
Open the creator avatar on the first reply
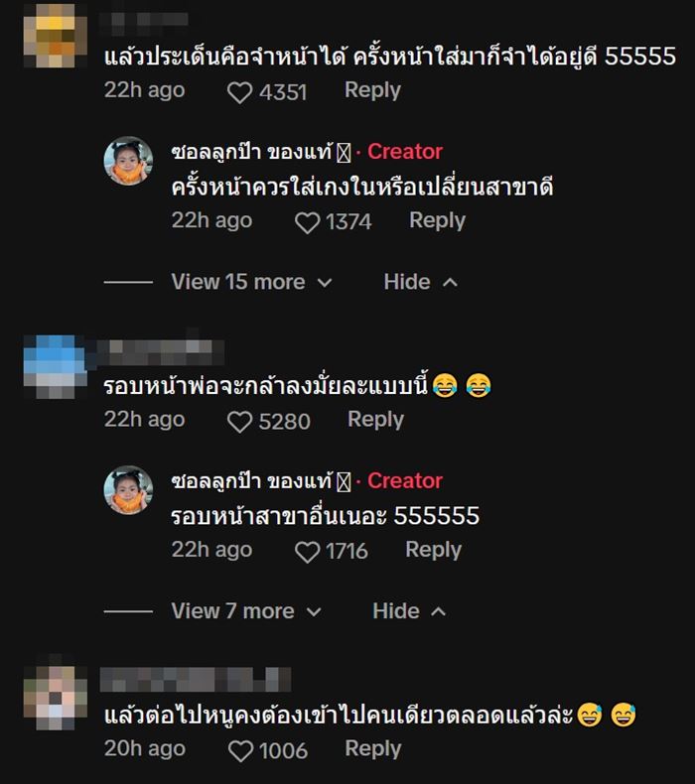(x=128, y=161)
